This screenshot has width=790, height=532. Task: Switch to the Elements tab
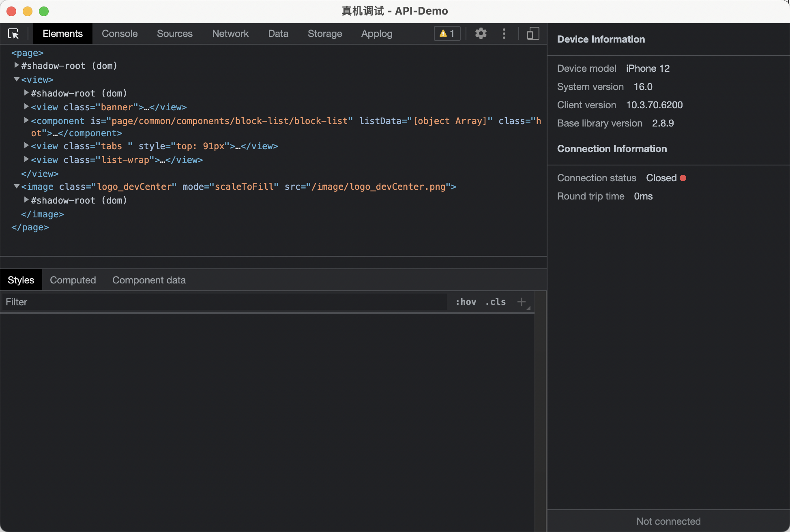coord(62,34)
